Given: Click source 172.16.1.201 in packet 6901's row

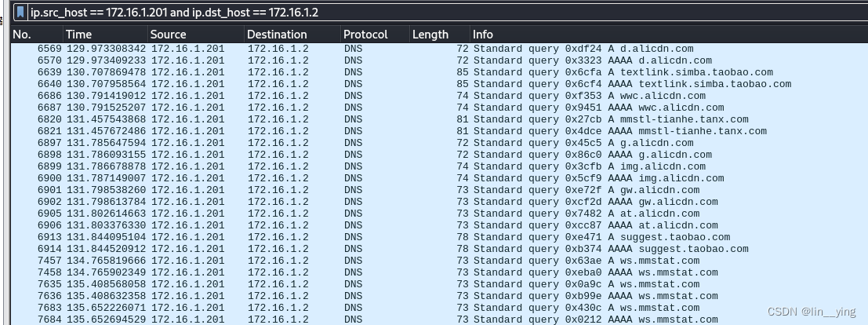Looking at the screenshot, I should 187,190.
